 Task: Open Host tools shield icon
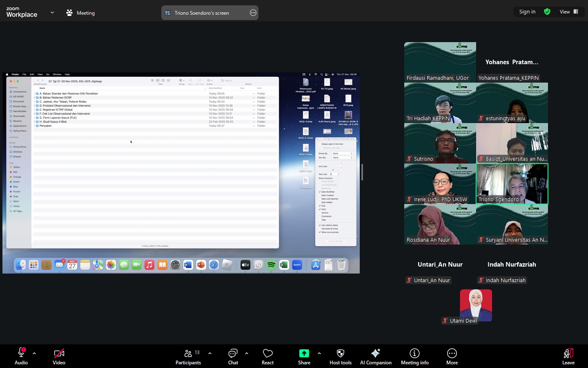[x=340, y=353]
